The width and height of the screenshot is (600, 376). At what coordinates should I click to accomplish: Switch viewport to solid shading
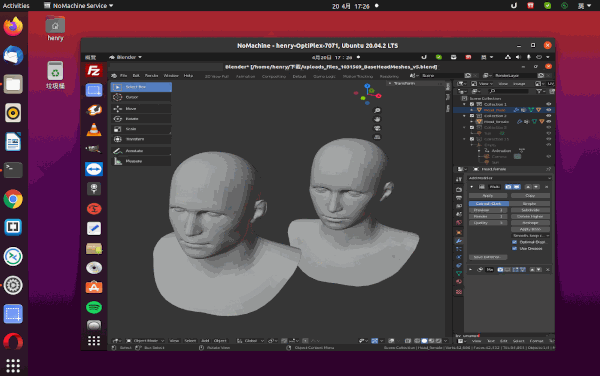(x=424, y=341)
